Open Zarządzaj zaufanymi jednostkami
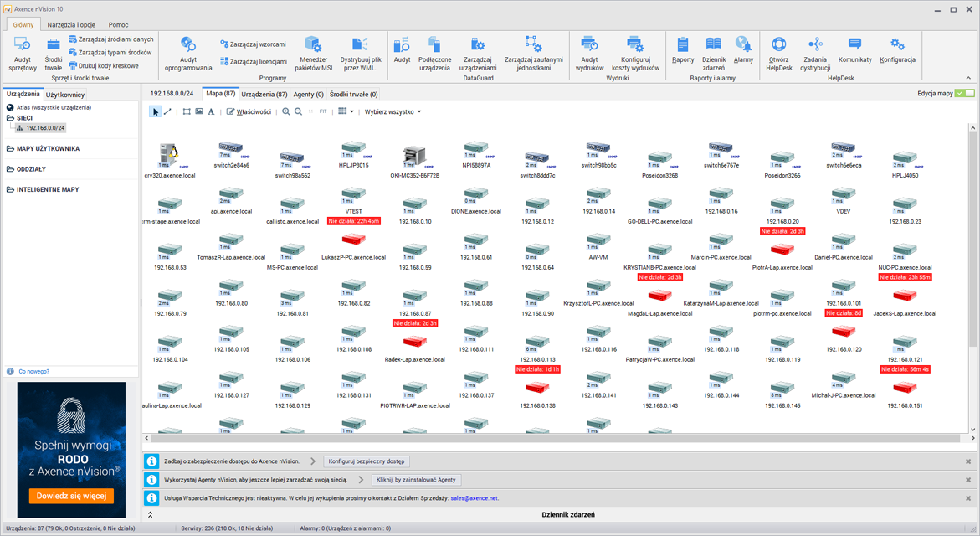980x536 pixels. point(534,54)
